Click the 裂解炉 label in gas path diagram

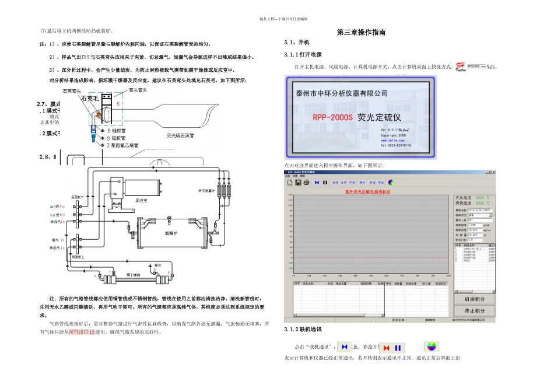coord(171,233)
